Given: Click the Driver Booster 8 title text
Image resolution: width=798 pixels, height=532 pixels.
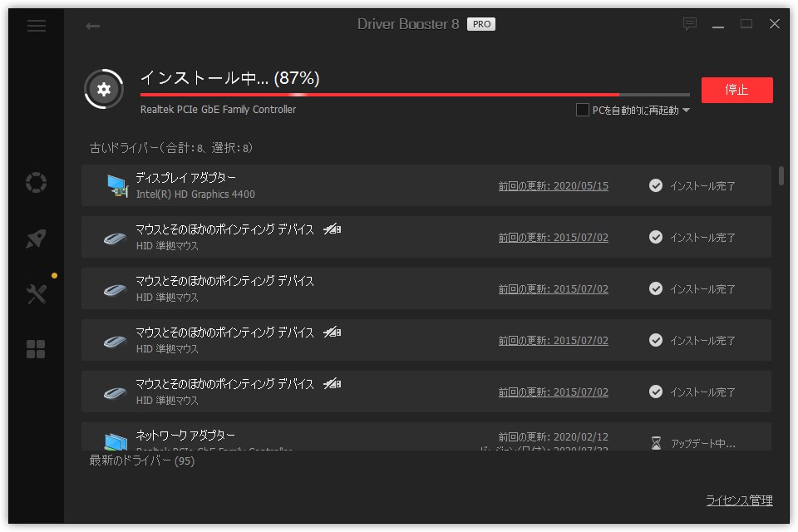Looking at the screenshot, I should (x=408, y=24).
